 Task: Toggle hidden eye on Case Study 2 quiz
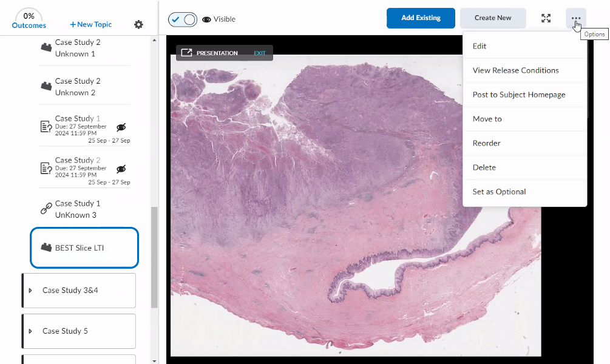click(121, 169)
